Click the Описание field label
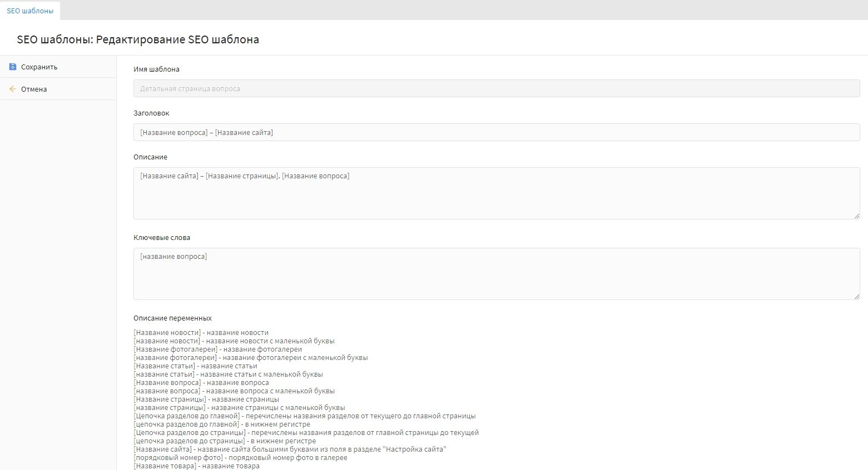 tap(150, 157)
